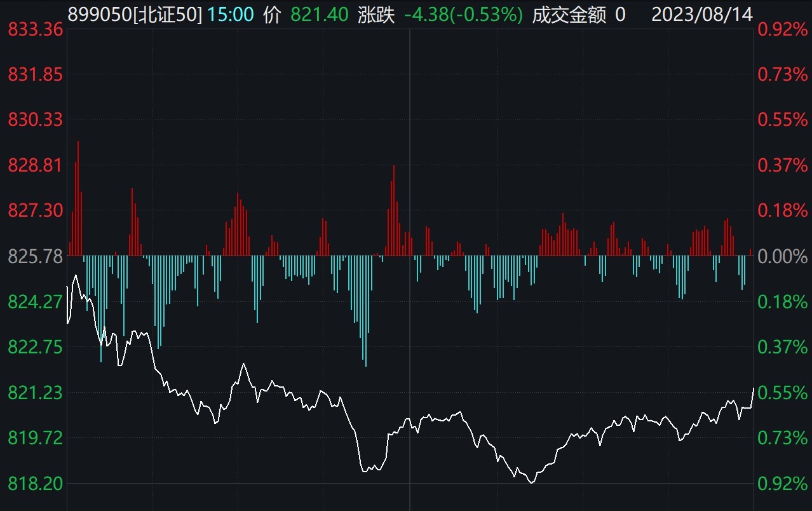Click the green 0.73% on right axis

point(783,438)
